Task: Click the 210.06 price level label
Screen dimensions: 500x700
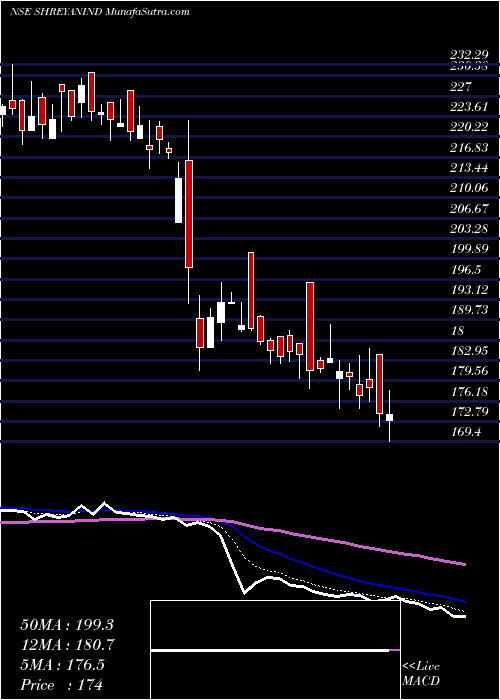Action: pyautogui.click(x=469, y=188)
